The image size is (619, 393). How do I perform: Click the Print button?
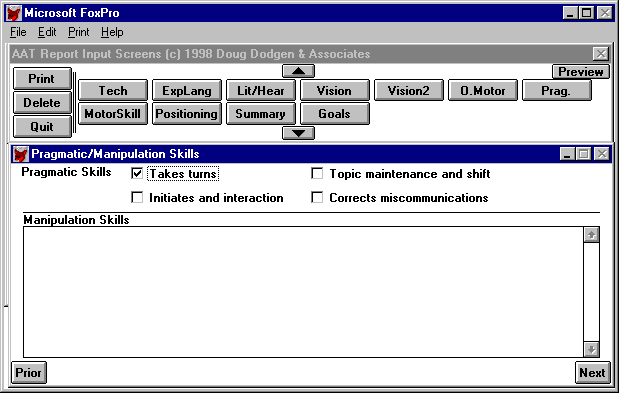coord(42,79)
